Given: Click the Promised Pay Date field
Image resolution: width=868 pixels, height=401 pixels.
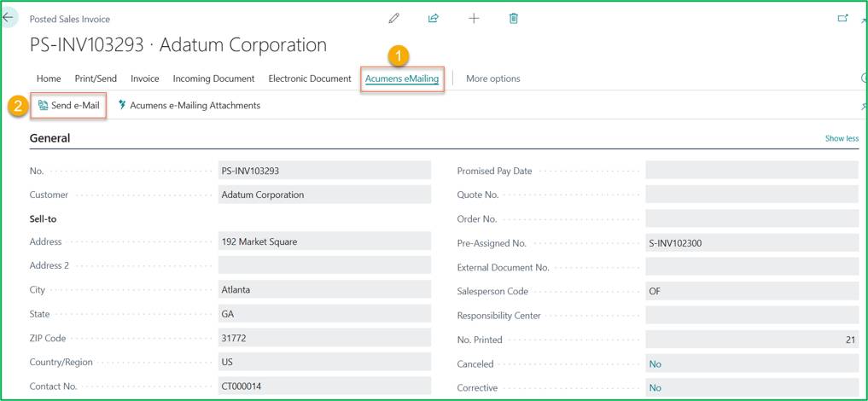Looking at the screenshot, I should (x=752, y=171).
